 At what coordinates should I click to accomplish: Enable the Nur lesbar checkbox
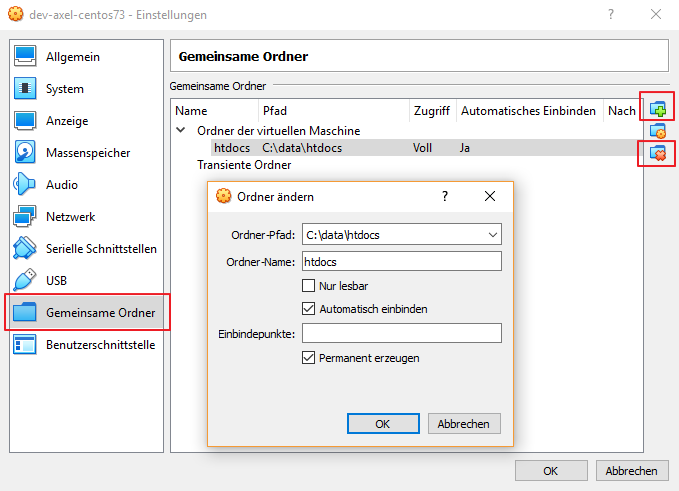308,286
